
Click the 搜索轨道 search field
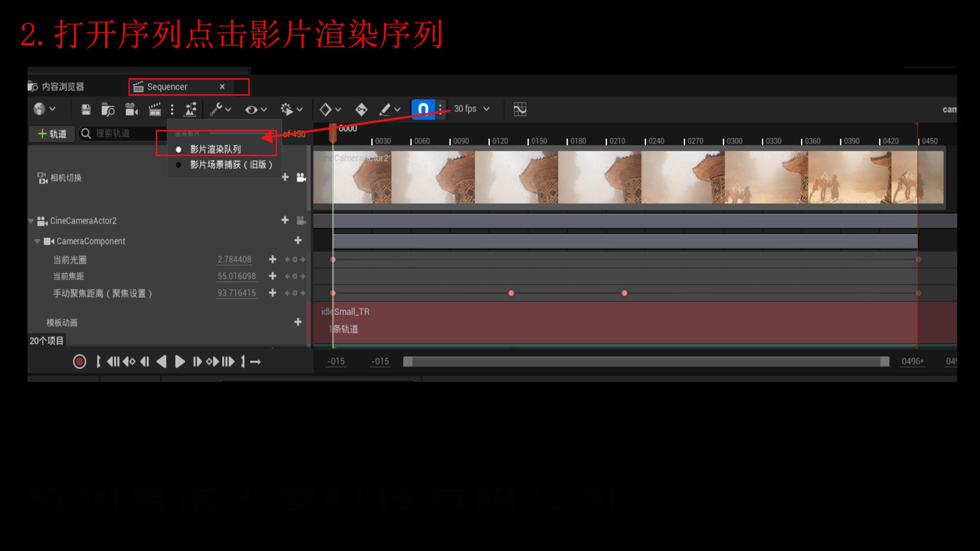[122, 134]
